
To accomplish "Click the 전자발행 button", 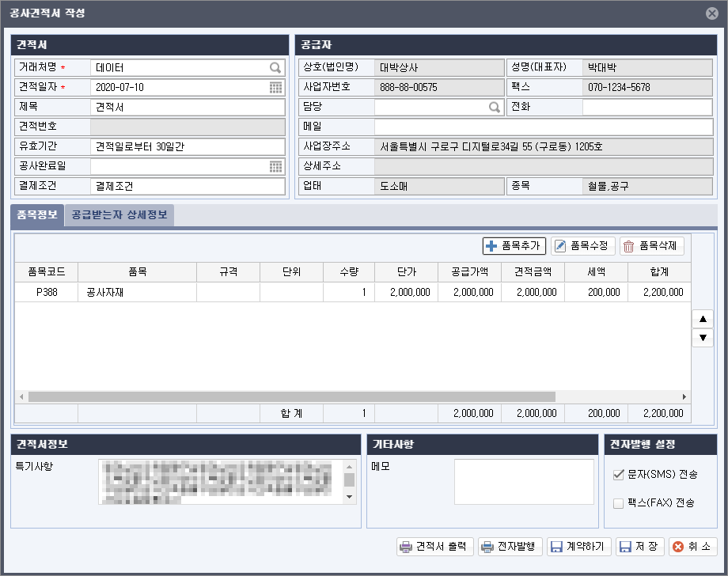I will click(510, 546).
